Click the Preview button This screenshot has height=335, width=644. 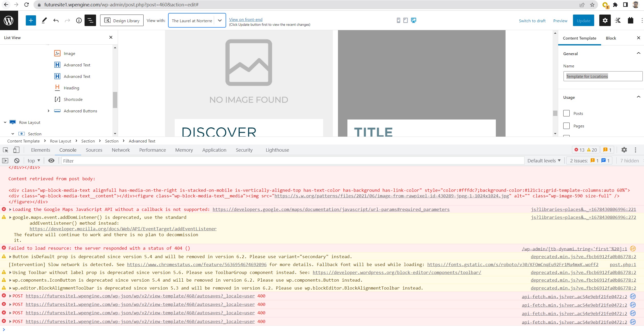tap(560, 21)
